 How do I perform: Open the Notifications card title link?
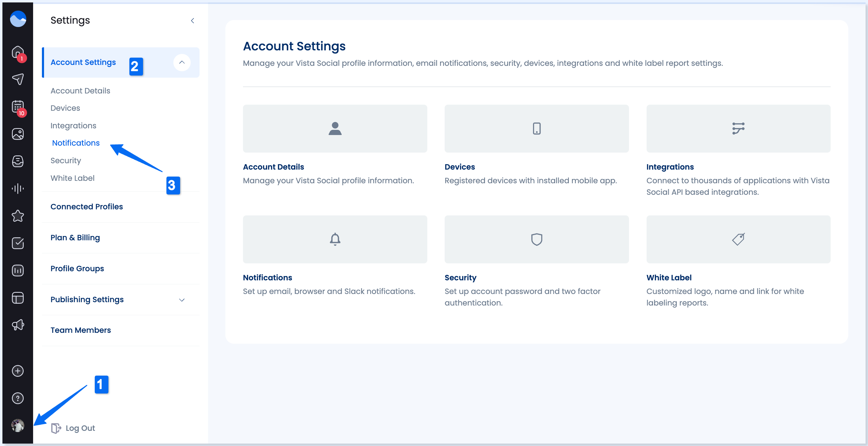(267, 278)
